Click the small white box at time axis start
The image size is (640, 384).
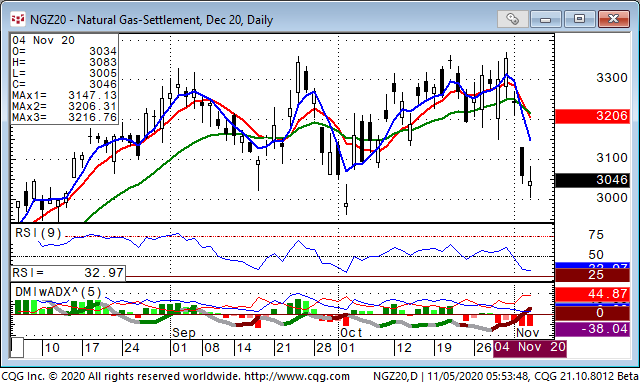17,348
